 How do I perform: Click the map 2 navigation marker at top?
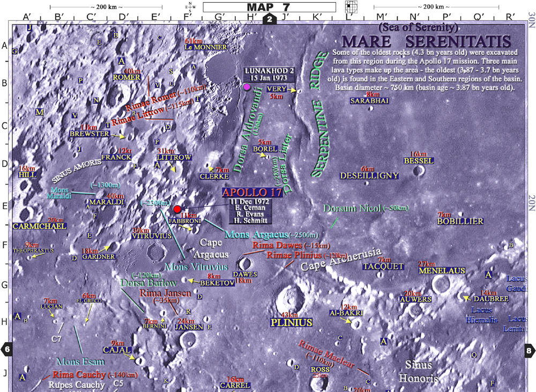point(269,19)
